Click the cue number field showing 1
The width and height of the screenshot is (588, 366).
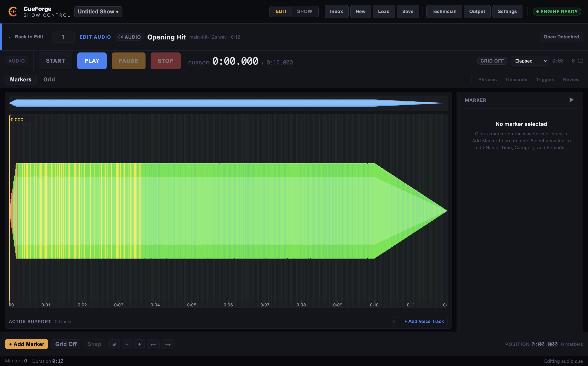(x=63, y=37)
